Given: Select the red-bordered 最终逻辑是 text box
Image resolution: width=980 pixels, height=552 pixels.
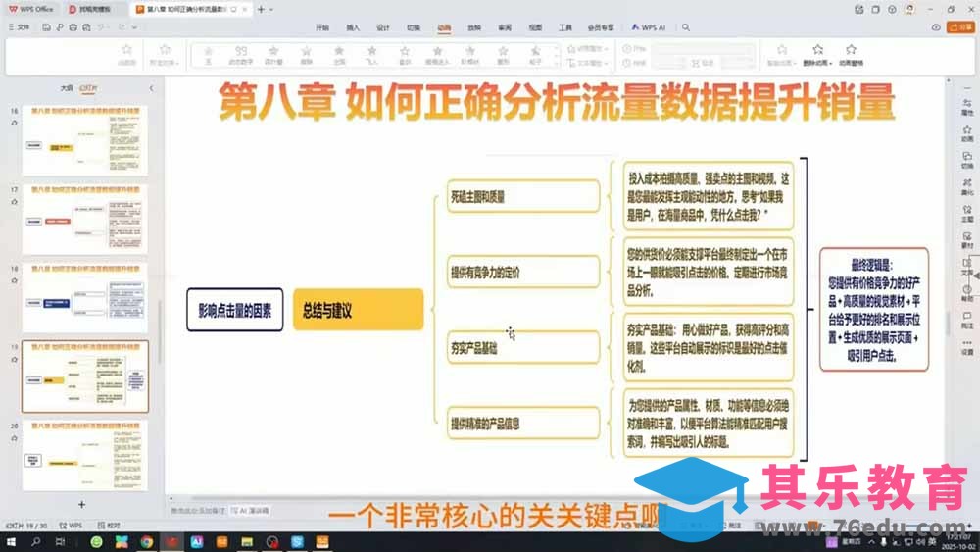Looking at the screenshot, I should (874, 310).
